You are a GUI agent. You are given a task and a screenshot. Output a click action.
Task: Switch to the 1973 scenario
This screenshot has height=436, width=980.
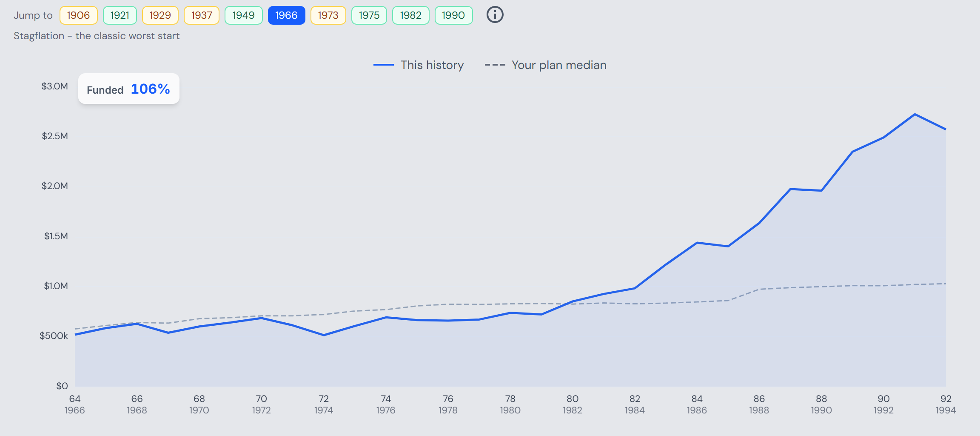(x=328, y=15)
